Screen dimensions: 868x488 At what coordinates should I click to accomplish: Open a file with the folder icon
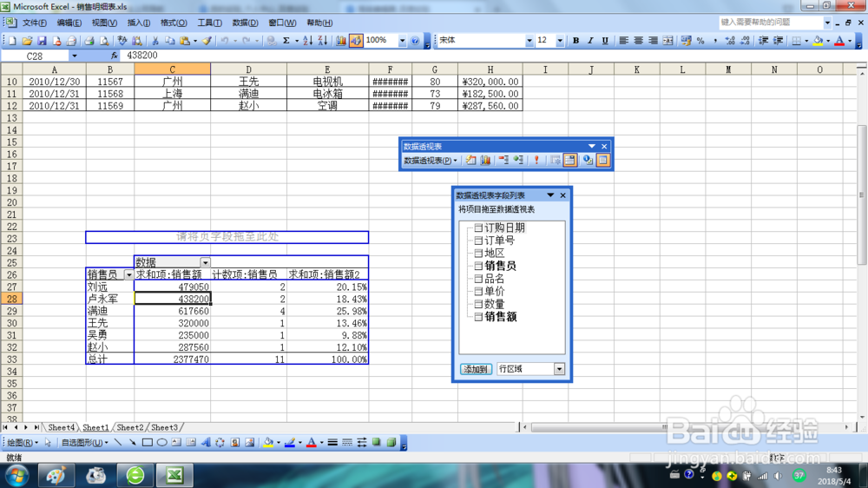(x=27, y=41)
